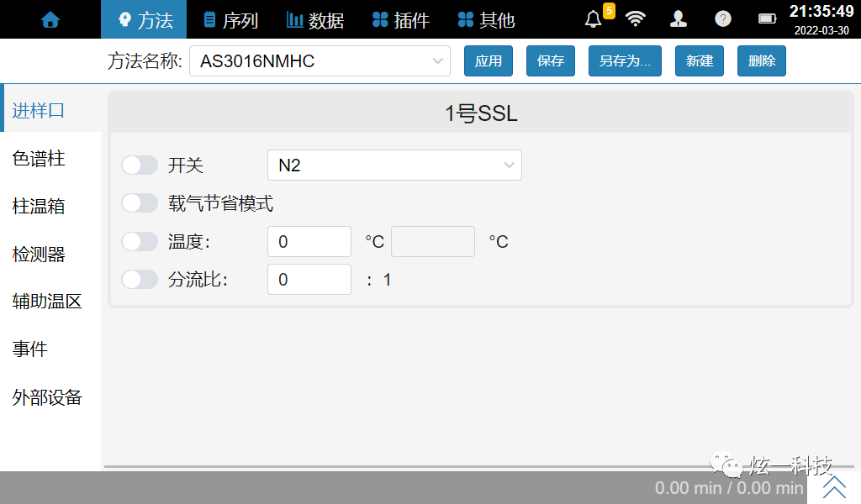Select 辅助温区 in the sidebar
This screenshot has height=504, width=861.
click(x=50, y=301)
